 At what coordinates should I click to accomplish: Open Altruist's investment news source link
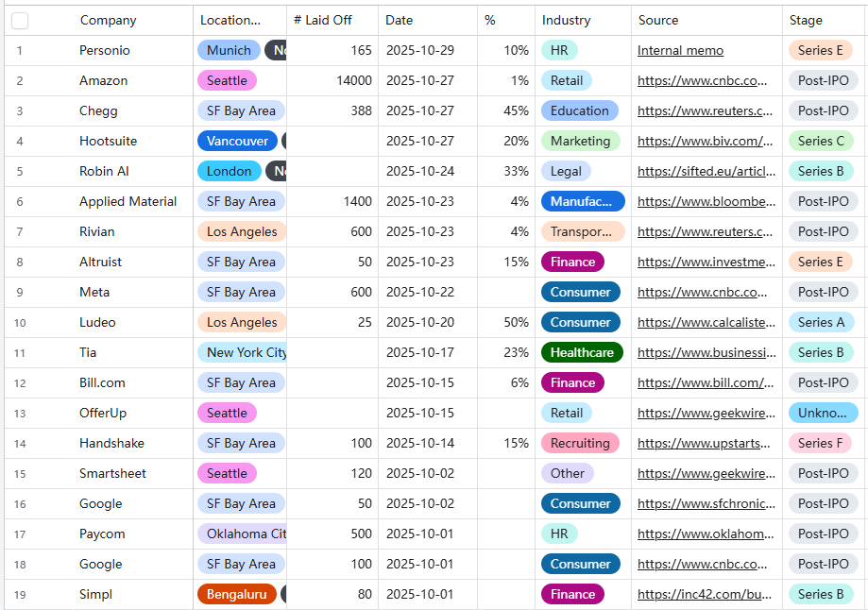coord(706,262)
